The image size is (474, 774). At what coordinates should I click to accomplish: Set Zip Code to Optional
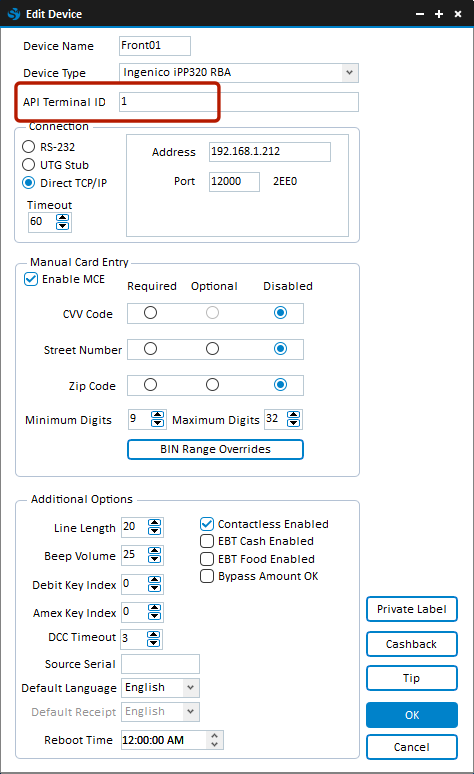tap(212, 385)
